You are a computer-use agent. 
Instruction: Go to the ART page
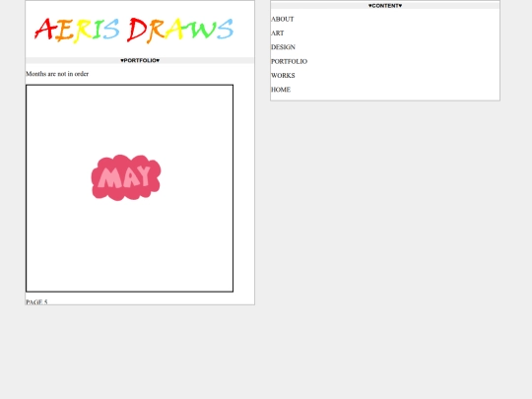click(x=277, y=33)
